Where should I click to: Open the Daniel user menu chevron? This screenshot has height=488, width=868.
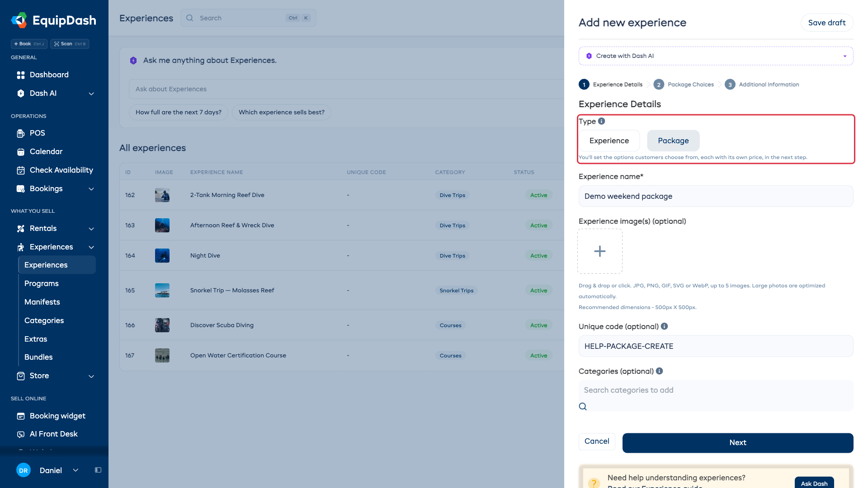(x=75, y=470)
